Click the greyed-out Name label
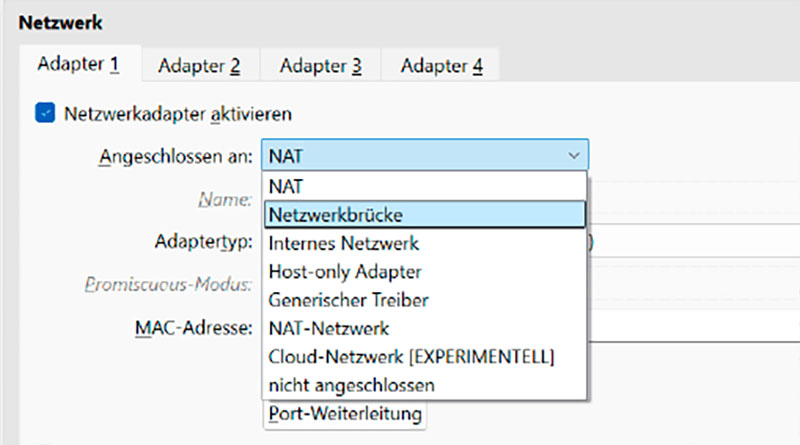 pyautogui.click(x=225, y=199)
